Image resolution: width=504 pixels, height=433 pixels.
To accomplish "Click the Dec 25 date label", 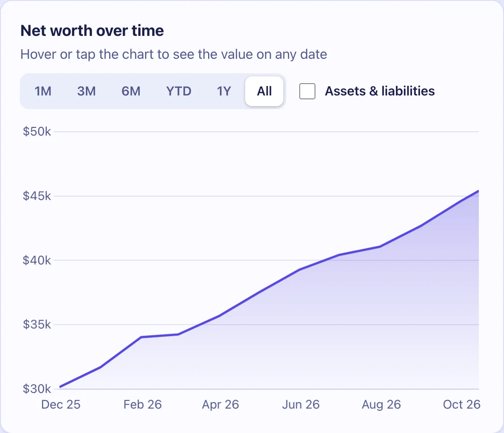I will point(61,404).
